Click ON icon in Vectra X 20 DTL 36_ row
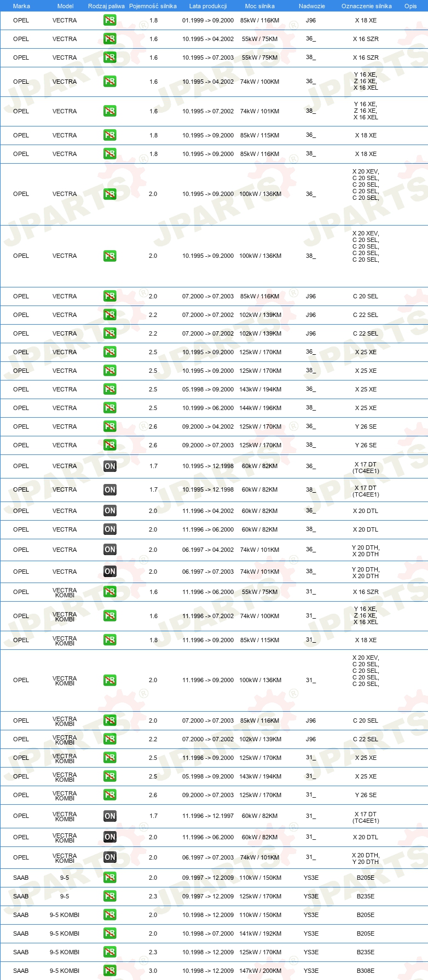The height and width of the screenshot is (980, 428). (110, 511)
